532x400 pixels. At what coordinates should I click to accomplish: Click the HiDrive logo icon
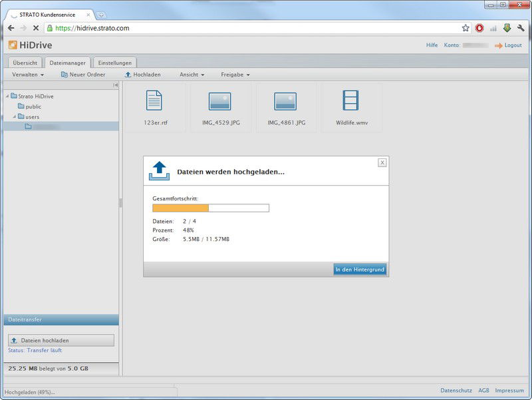point(13,45)
